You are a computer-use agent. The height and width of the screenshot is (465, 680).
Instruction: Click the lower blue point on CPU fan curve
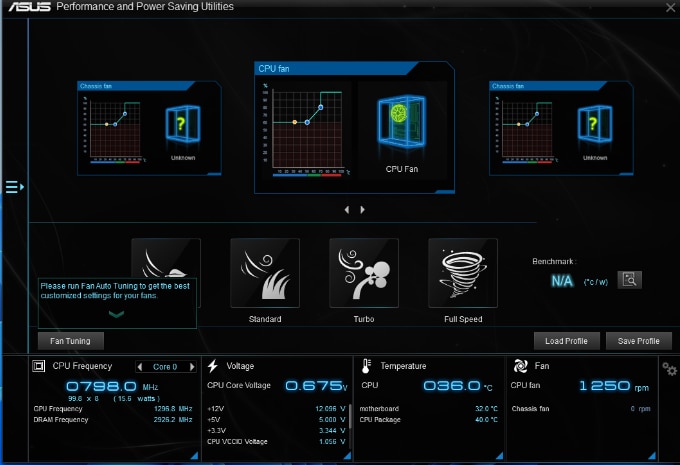tap(307, 123)
